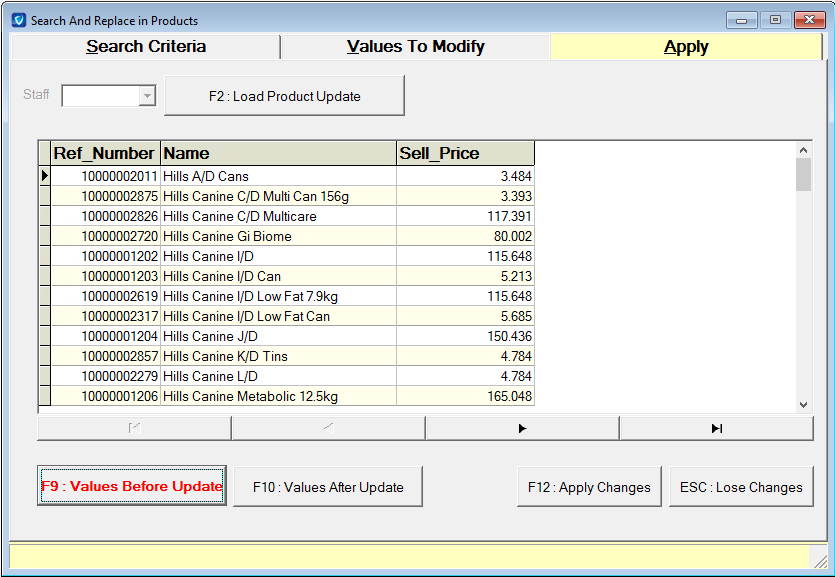Viewport: 835px width, 577px height.
Task: Select the Hills Canine J/D name cell
Action: click(x=279, y=336)
